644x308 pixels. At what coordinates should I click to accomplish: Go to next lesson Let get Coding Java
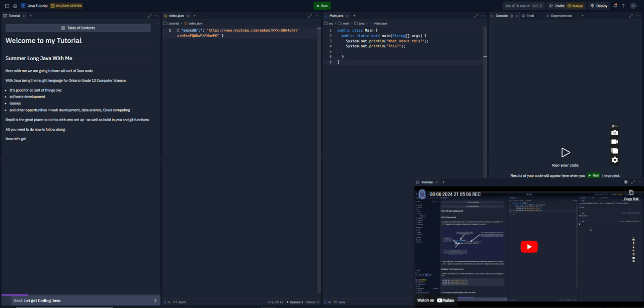(x=80, y=300)
